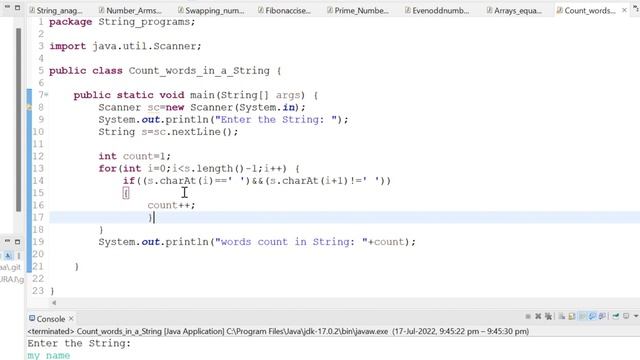Click the console input text 'my name'

[x=49, y=356]
